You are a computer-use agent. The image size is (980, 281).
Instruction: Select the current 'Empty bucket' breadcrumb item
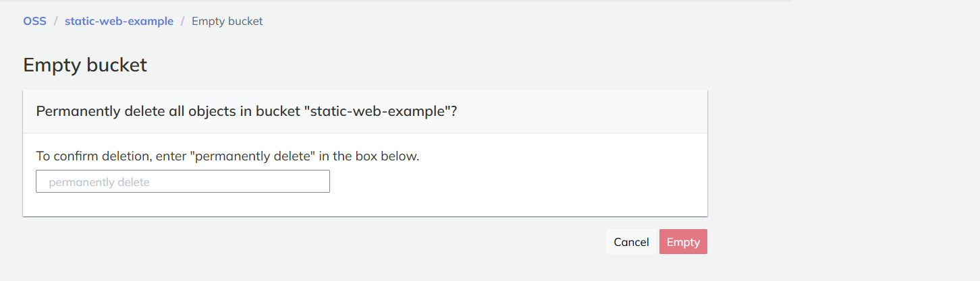(x=227, y=21)
